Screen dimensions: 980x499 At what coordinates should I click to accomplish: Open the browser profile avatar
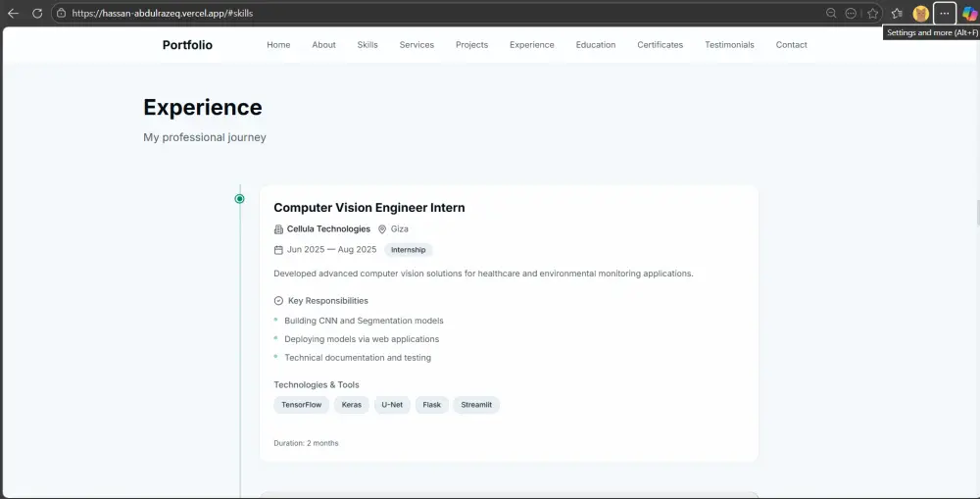coord(921,14)
